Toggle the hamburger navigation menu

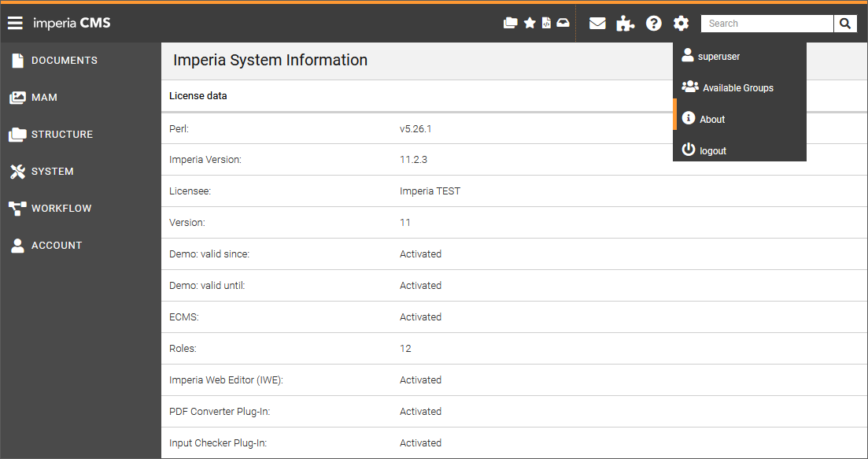15,23
